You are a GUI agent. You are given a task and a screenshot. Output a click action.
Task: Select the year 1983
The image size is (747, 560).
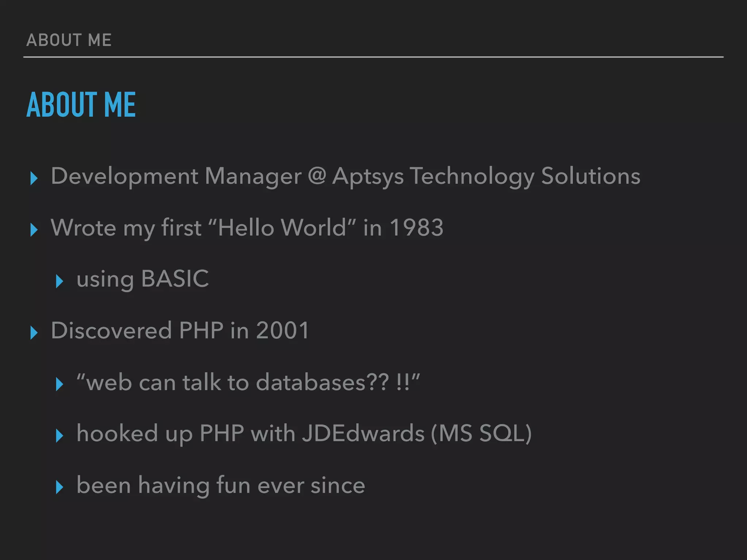(x=416, y=228)
